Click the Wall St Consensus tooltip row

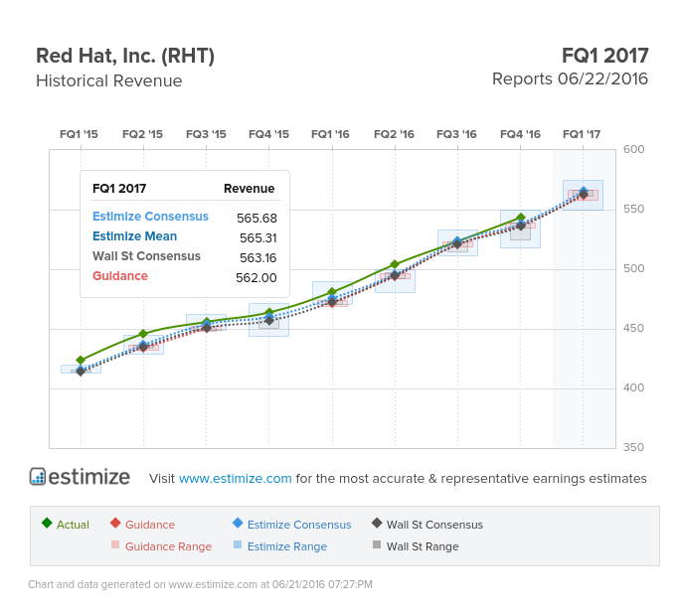pyautogui.click(x=185, y=257)
